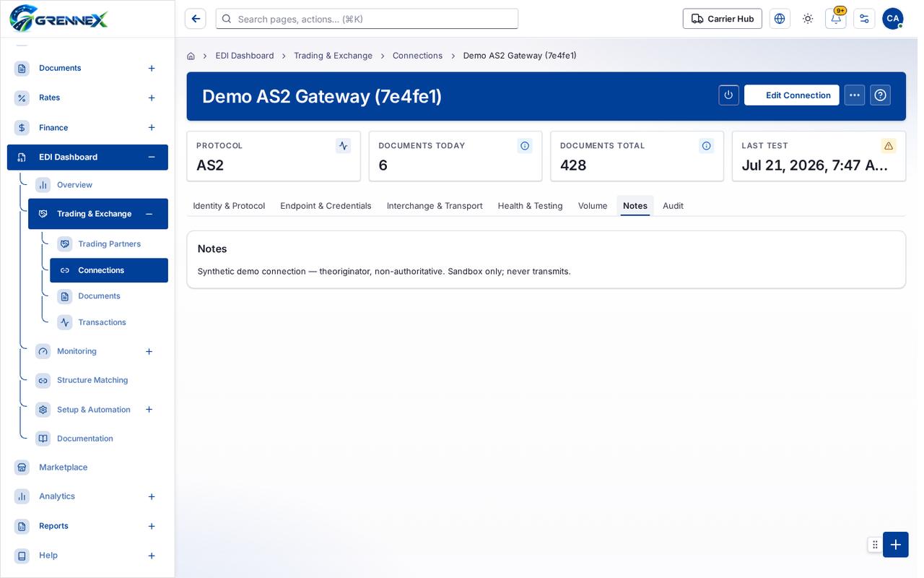Open the Carrier Hub switcher
The image size is (924, 578).
coord(722,19)
